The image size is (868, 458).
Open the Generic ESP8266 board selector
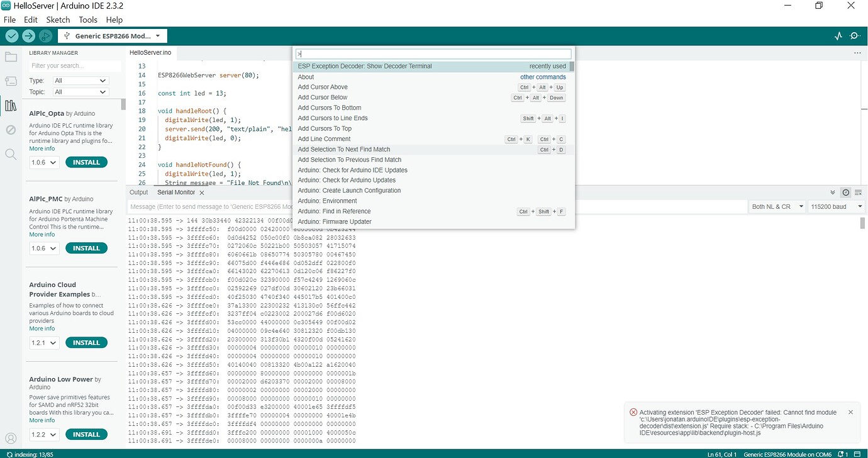pyautogui.click(x=112, y=36)
